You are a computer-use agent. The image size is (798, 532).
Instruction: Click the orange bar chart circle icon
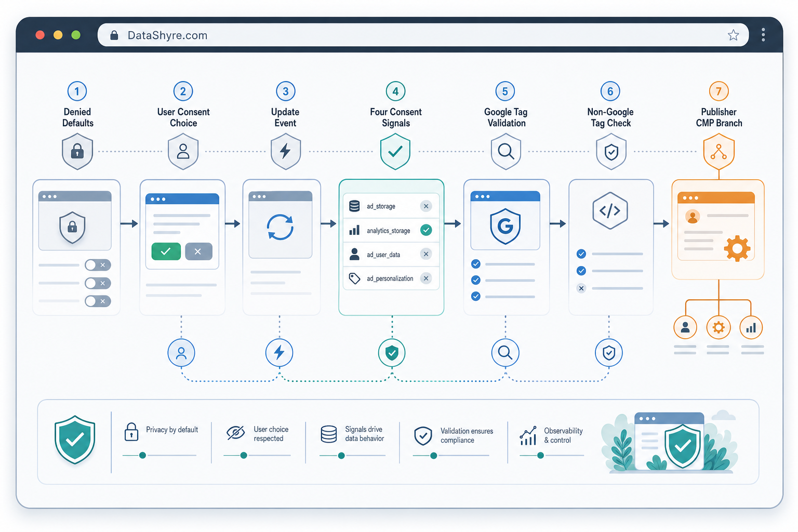pos(751,328)
